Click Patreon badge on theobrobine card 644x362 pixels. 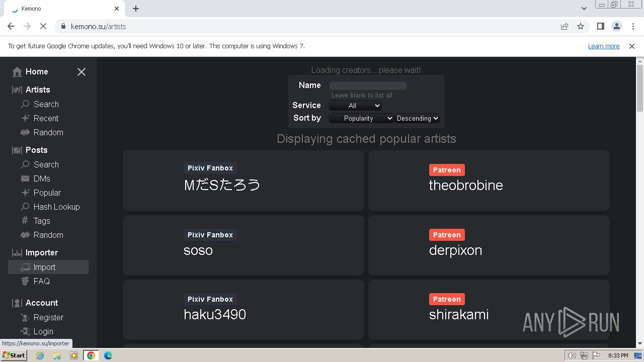click(x=447, y=170)
